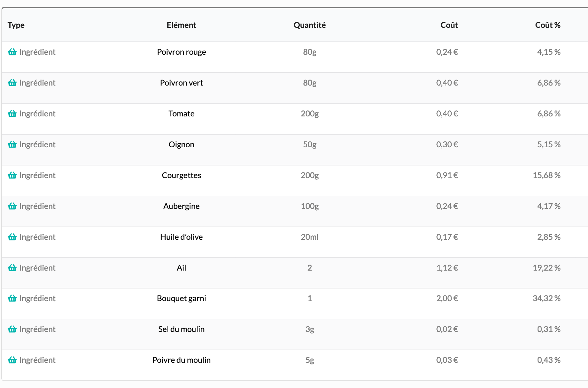Screen dimensions: 588x388
Task: Click the basket icon beside Poivron rouge
Action: 12,52
